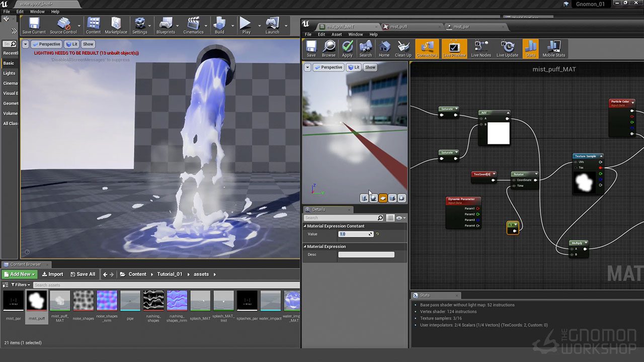Click Save Current in the main toolbar
The image size is (644, 362).
pyautogui.click(x=34, y=25)
